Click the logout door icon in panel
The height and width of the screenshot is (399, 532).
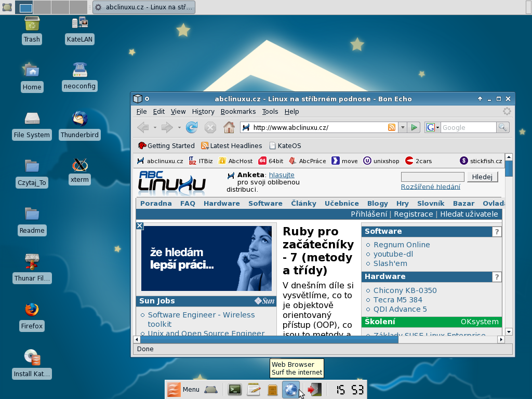click(314, 390)
